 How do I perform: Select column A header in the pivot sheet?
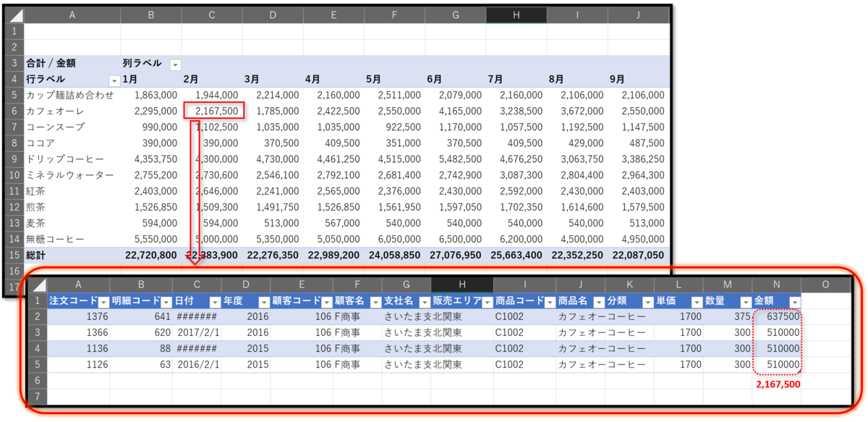(x=72, y=15)
